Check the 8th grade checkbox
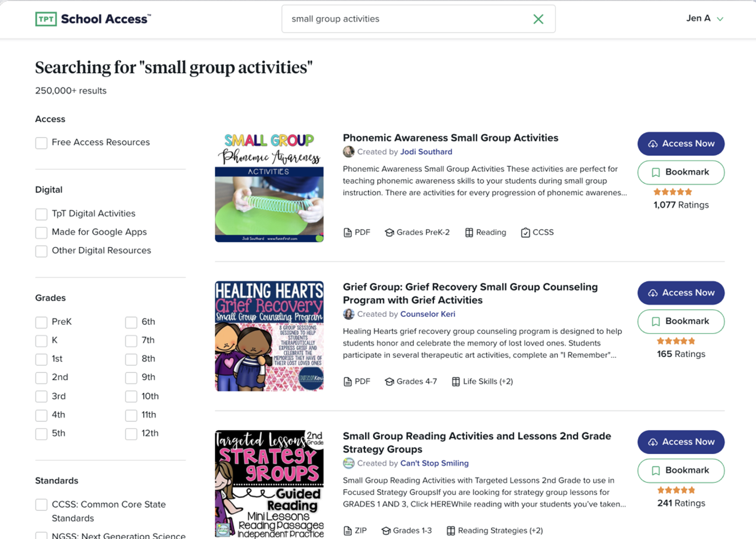 (131, 359)
